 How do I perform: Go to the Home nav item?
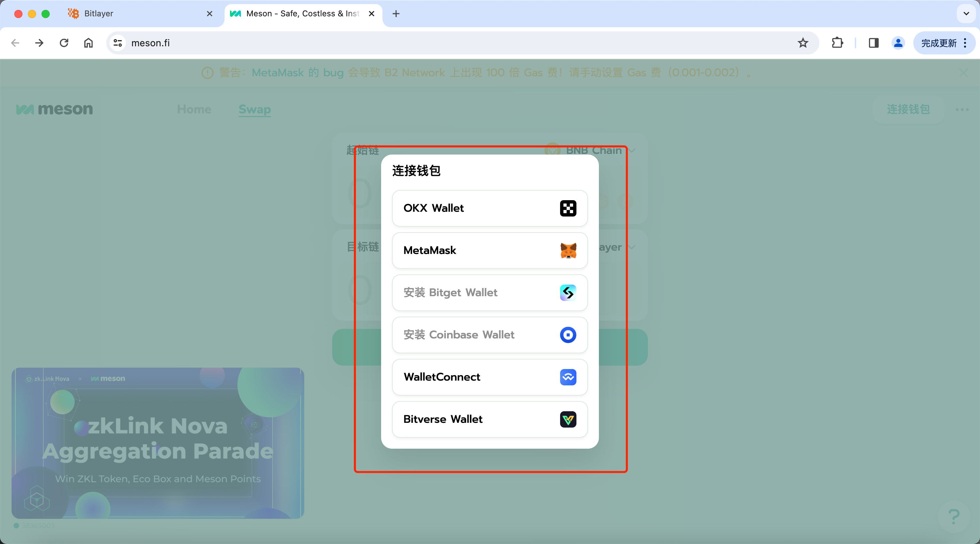click(x=194, y=109)
